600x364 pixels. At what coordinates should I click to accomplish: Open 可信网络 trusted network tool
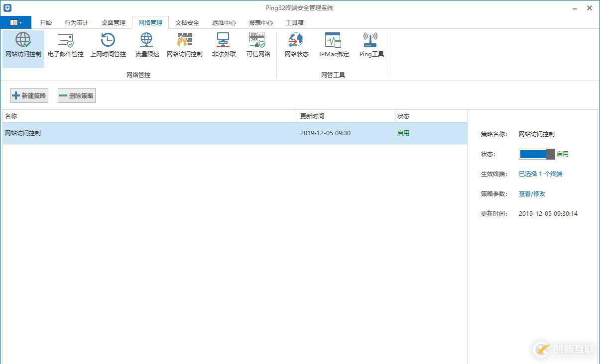coord(258,45)
